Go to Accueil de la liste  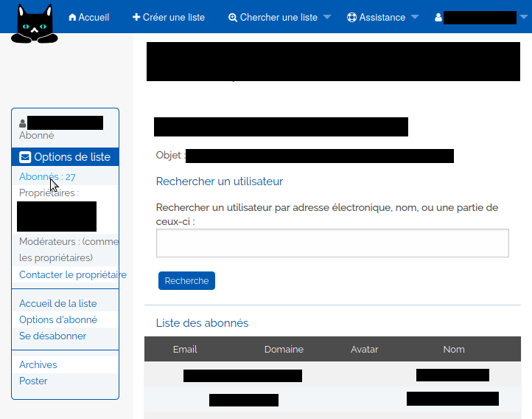(x=57, y=303)
